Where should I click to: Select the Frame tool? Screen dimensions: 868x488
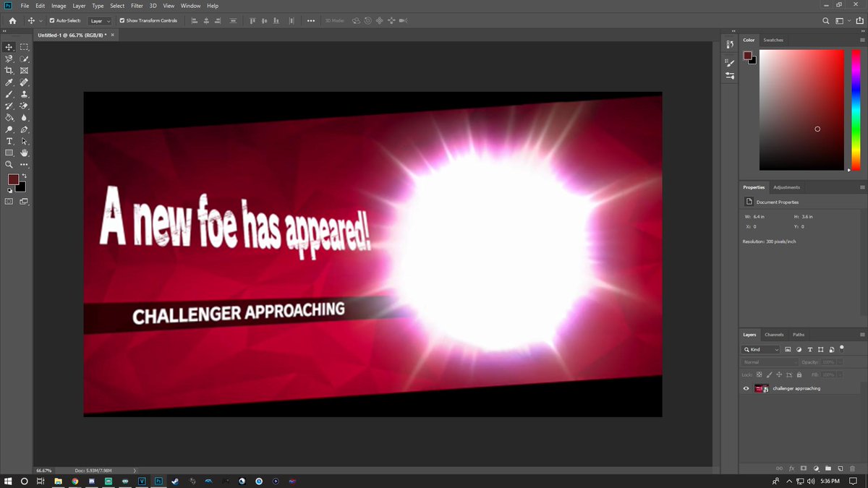point(25,70)
